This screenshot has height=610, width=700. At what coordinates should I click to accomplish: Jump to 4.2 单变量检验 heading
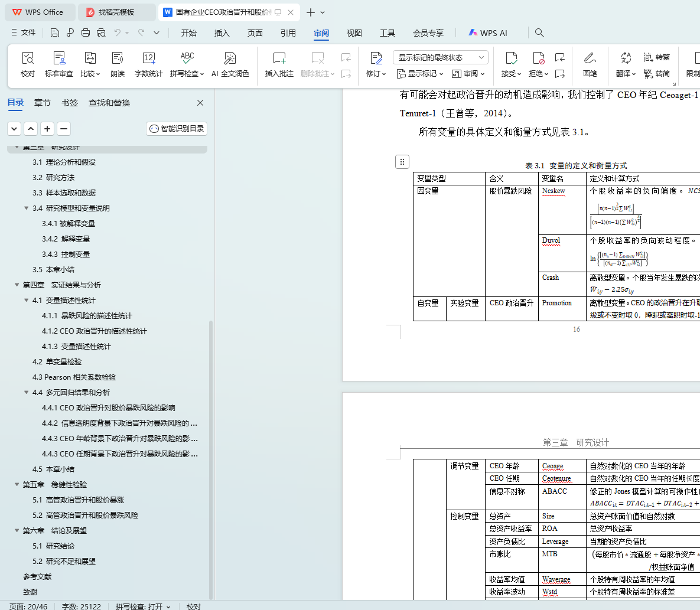[57, 362]
